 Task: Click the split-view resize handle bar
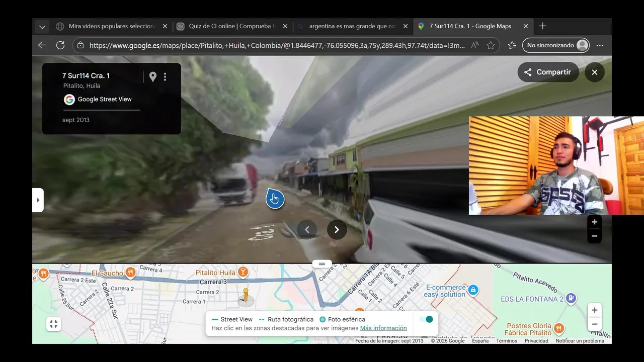pos(322,263)
